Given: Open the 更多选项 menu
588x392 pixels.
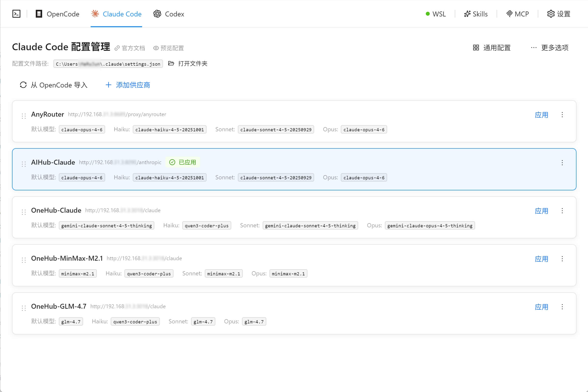Looking at the screenshot, I should [550, 48].
